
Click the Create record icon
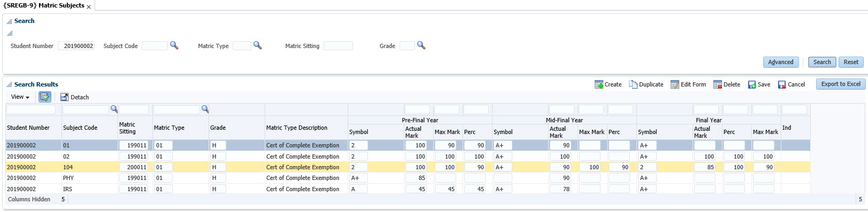click(x=599, y=84)
